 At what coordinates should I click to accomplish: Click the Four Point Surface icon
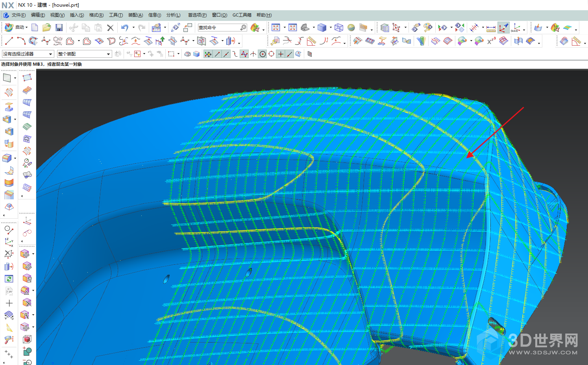(x=27, y=78)
